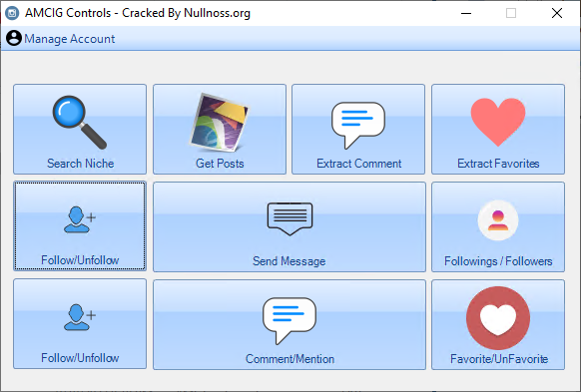Click Follow/Unfollow button beside Comment/Mention
Image resolution: width=581 pixels, height=392 pixels.
coord(80,324)
